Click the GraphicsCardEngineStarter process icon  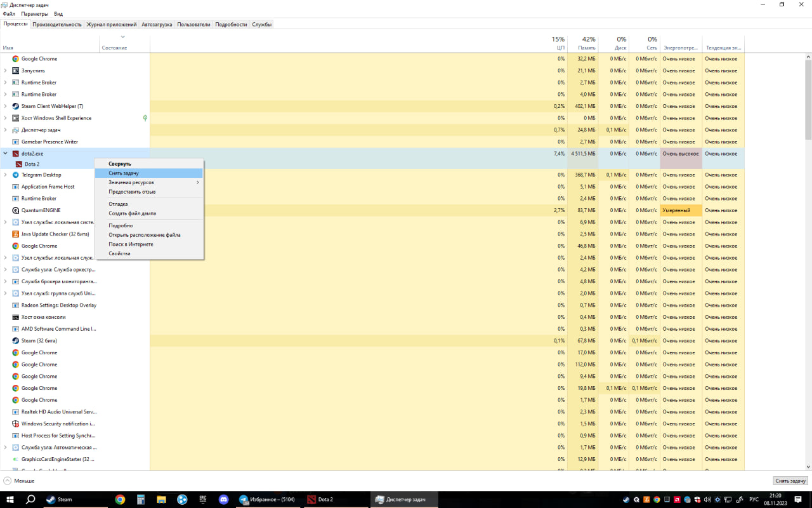click(16, 459)
